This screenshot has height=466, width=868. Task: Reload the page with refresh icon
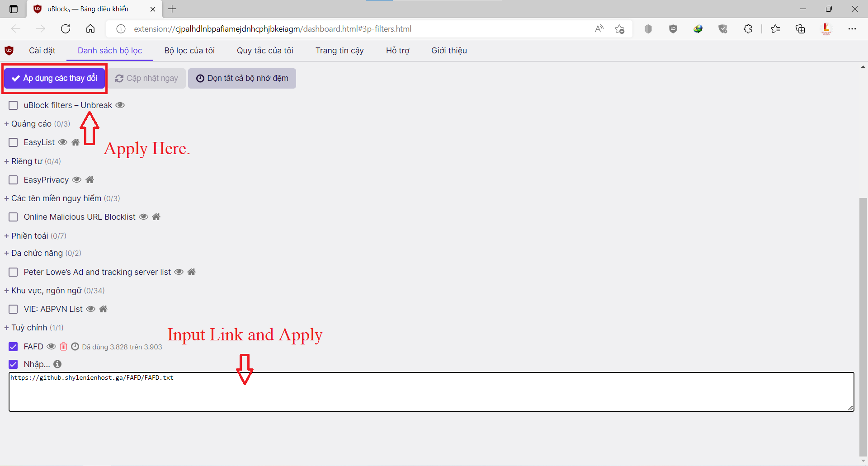coord(66,29)
